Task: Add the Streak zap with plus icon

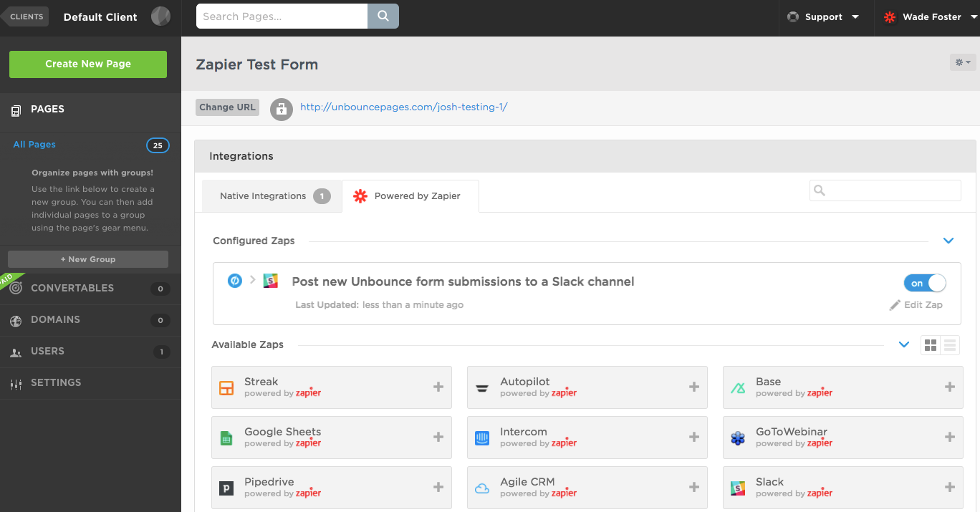Action: coord(438,387)
